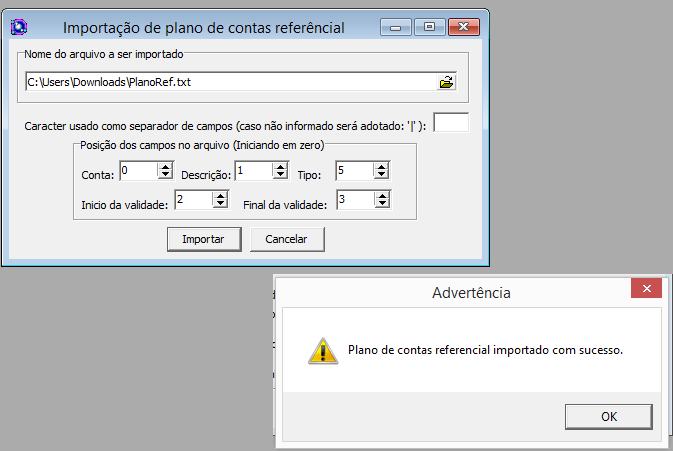
Task: Click into the Final da validade value
Action: [x=356, y=200]
